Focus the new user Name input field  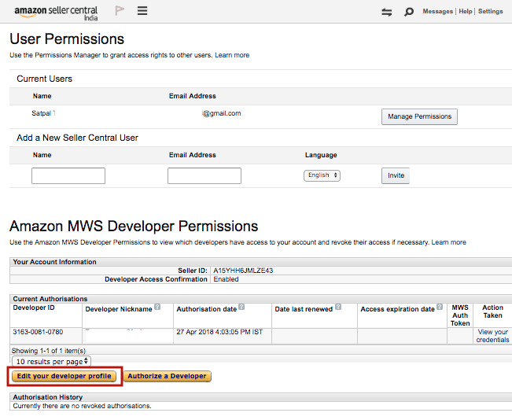click(x=68, y=175)
